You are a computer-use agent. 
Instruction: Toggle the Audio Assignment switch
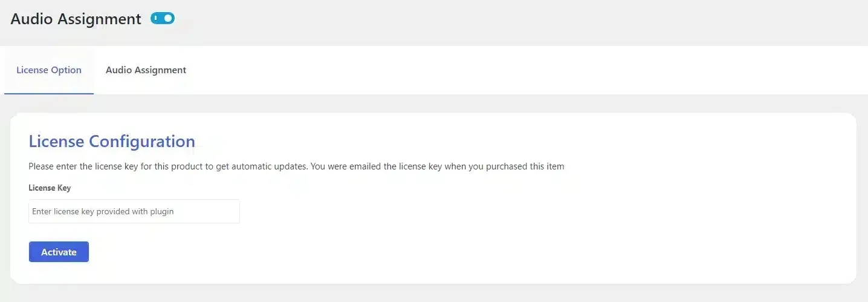163,19
